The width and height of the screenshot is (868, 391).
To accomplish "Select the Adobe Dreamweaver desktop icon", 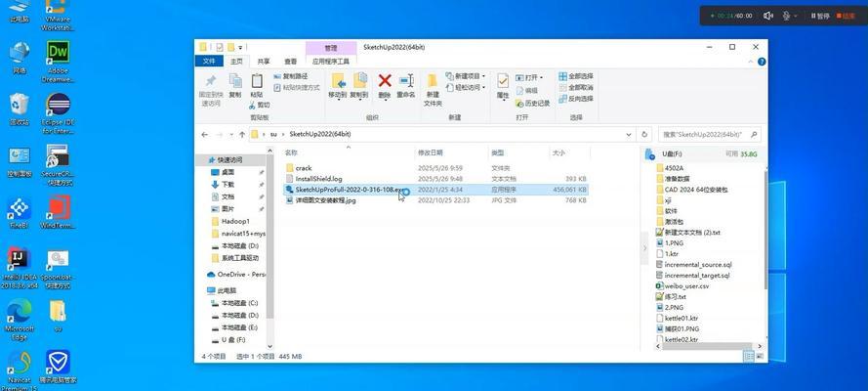I will (58, 61).
